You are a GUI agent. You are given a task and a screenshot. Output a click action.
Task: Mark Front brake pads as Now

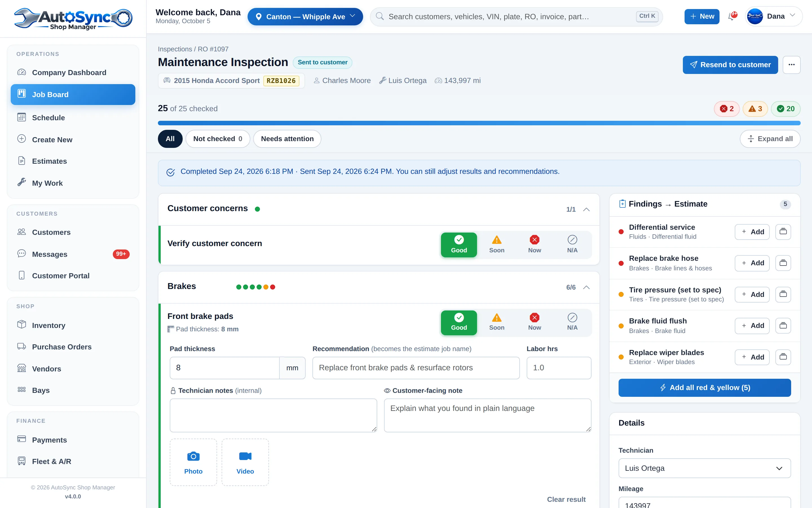tap(535, 323)
